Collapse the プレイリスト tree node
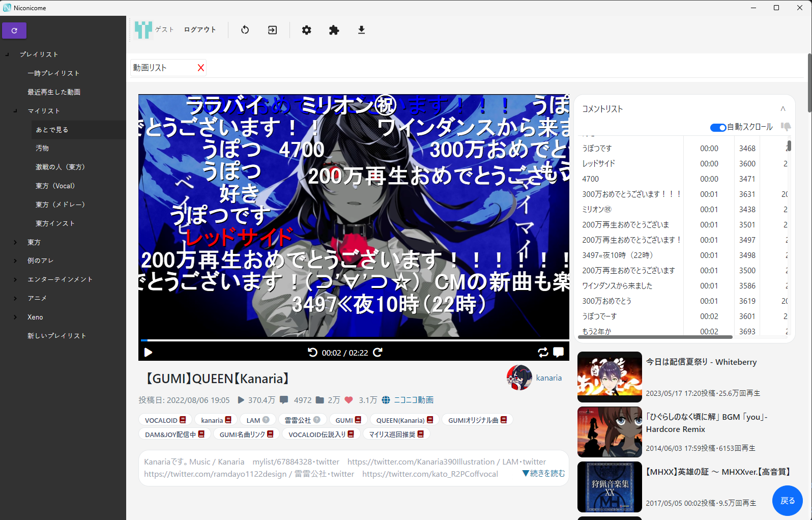 [7, 54]
